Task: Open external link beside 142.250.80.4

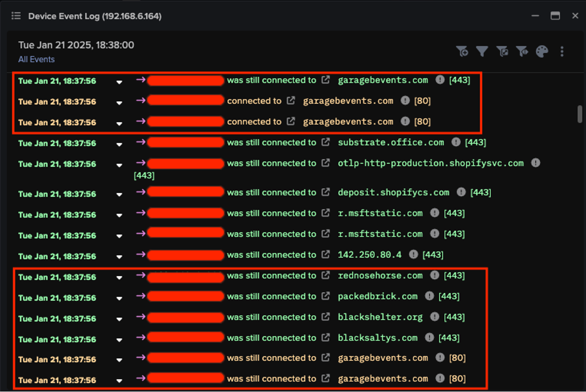Action: tap(325, 255)
